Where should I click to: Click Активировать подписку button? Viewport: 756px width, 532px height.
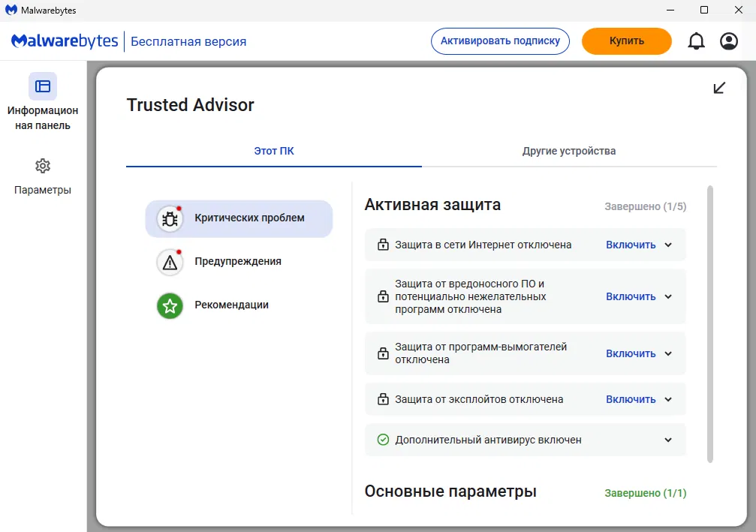tap(500, 41)
